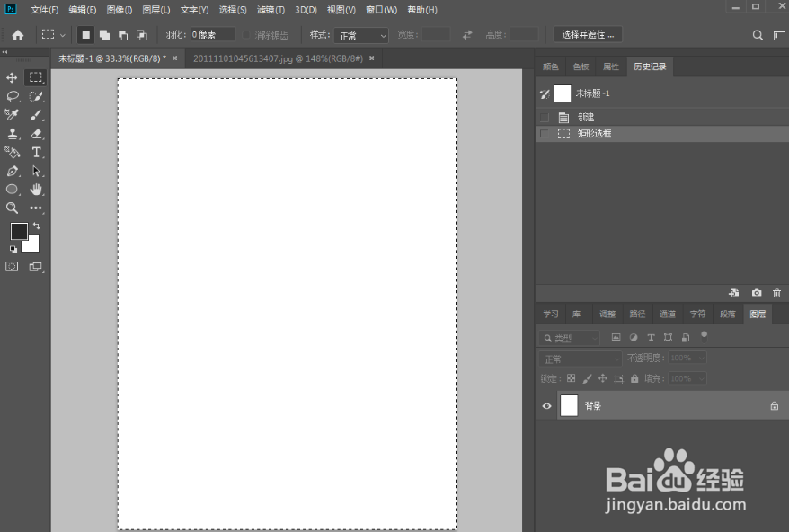Expand the collapsed toolbar double arrow
Screen dimensions: 789x532
click(x=4, y=52)
